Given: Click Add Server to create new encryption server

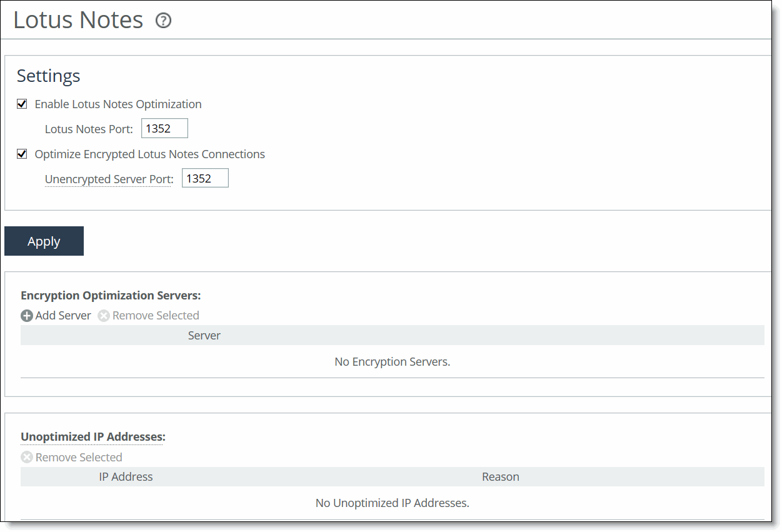Looking at the screenshot, I should click(x=63, y=316).
